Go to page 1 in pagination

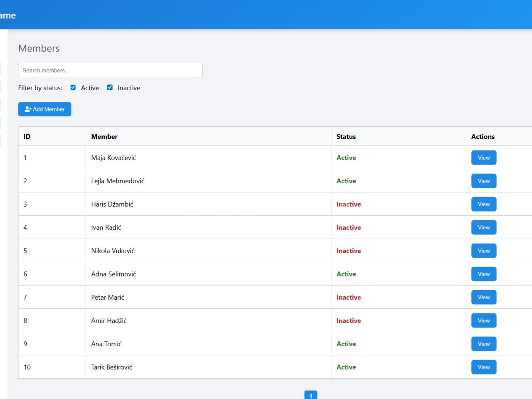point(310,395)
